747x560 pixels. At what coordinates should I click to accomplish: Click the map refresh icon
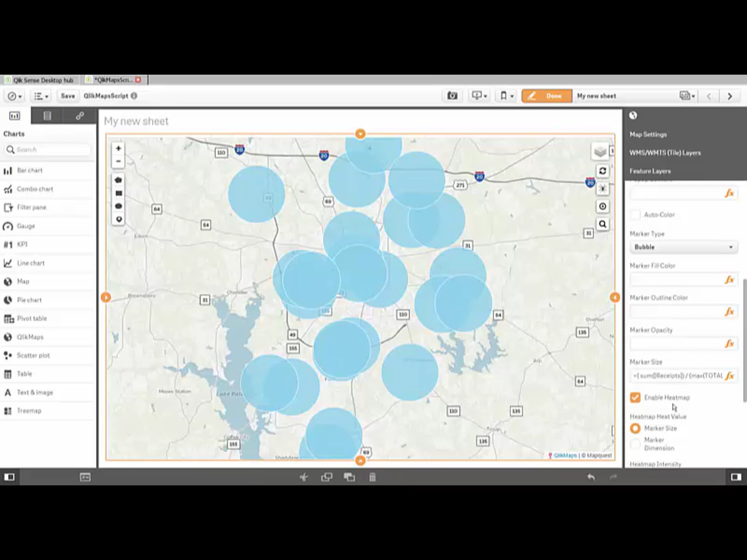click(x=603, y=171)
